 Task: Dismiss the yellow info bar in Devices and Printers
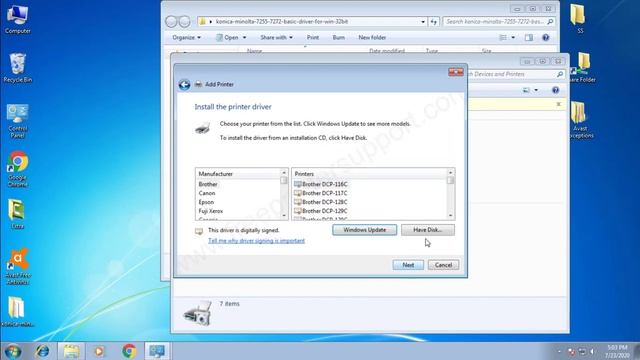coord(559,104)
